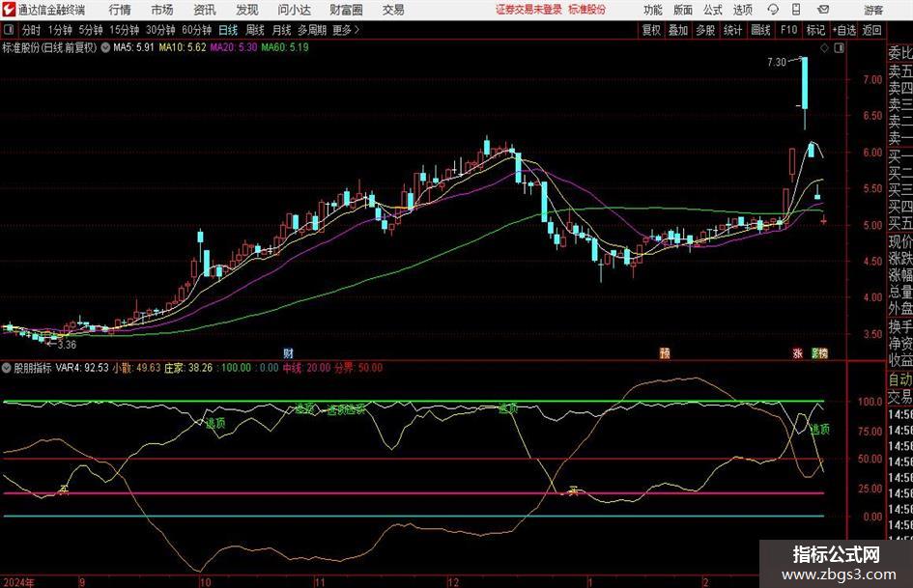Screen dimensions: 913x588
Task: Switch to the 1分钟 period tab
Action: (59, 30)
